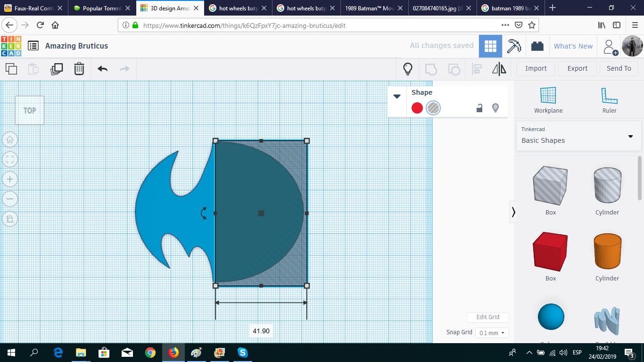
Task: Zoom out on the workplane
Action: pos(10,199)
